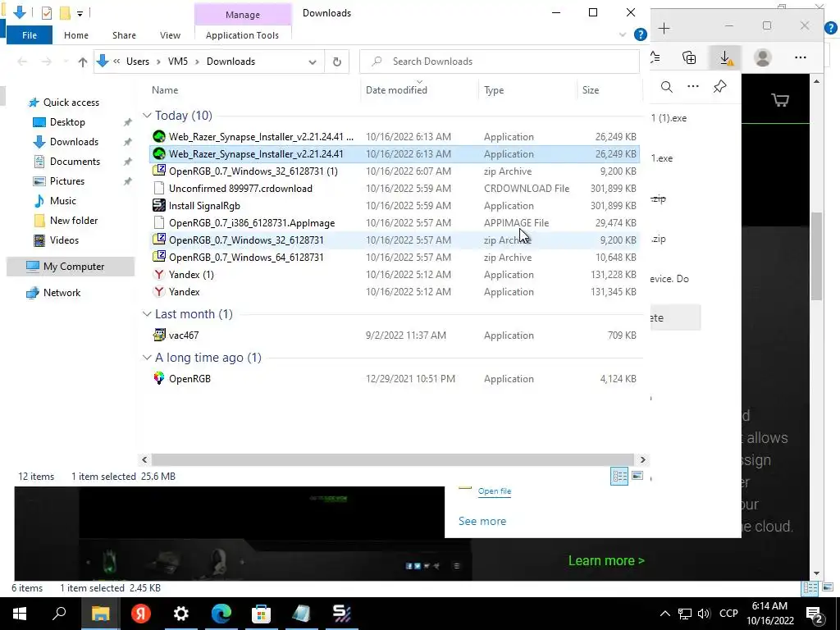
Task: Open the Share ribbon tab
Action: pyautogui.click(x=124, y=35)
